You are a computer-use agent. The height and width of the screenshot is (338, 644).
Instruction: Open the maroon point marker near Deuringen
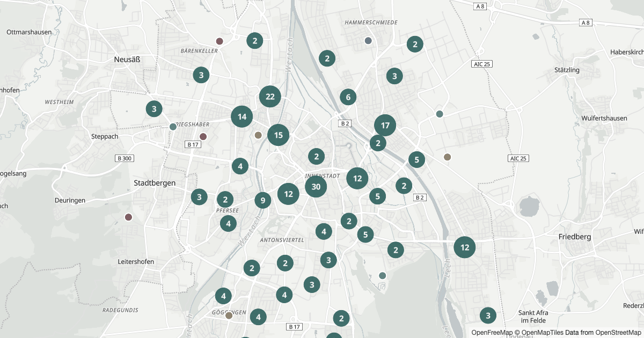pos(128,217)
